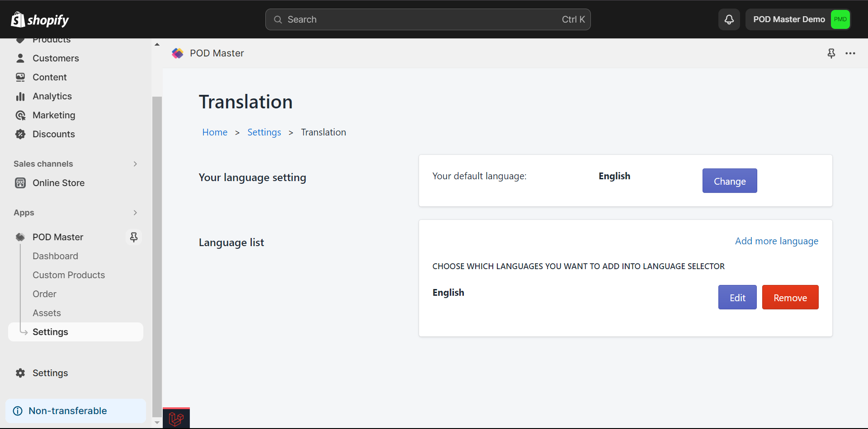Focus the Search input field
Screen dimensions: 868x429
428,19
